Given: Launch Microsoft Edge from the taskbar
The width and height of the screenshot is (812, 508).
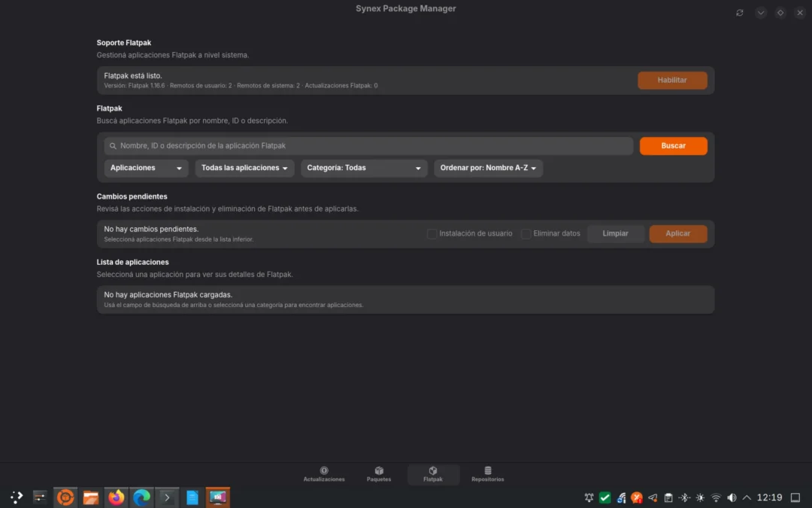Looking at the screenshot, I should (141, 497).
